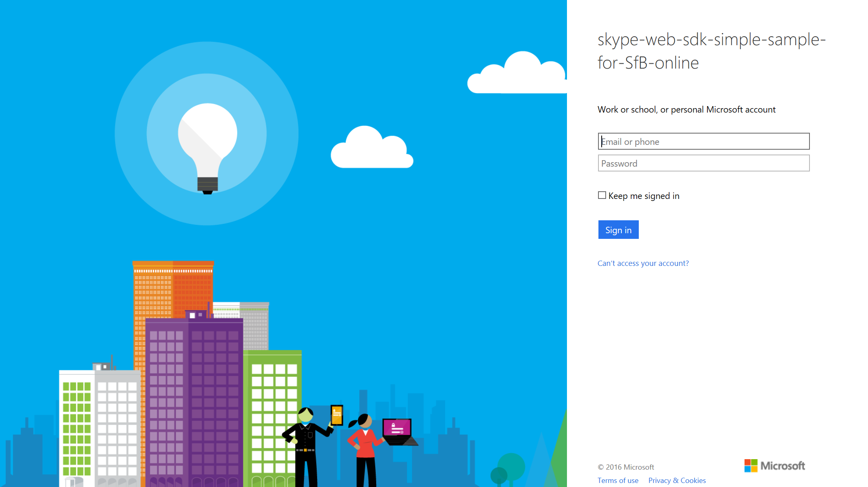
Task: Click into the Password field
Action: 703,163
